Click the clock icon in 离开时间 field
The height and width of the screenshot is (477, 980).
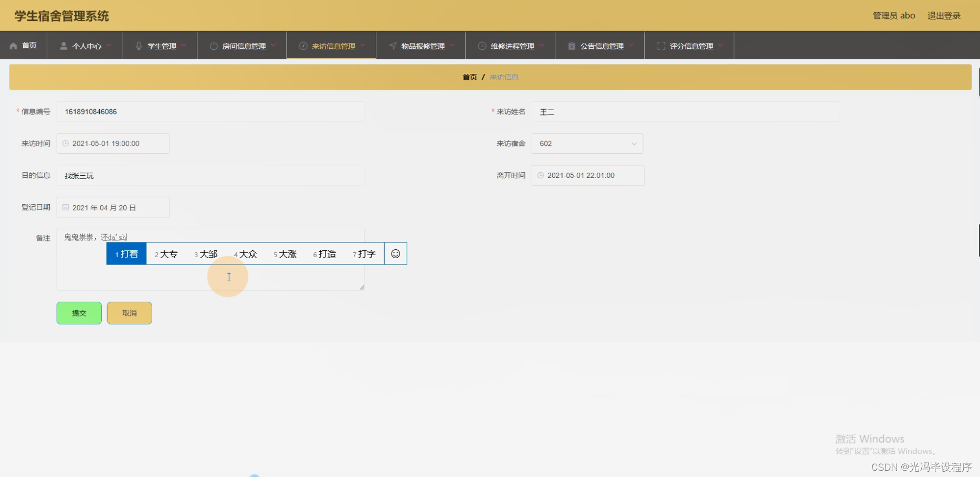coord(541,175)
